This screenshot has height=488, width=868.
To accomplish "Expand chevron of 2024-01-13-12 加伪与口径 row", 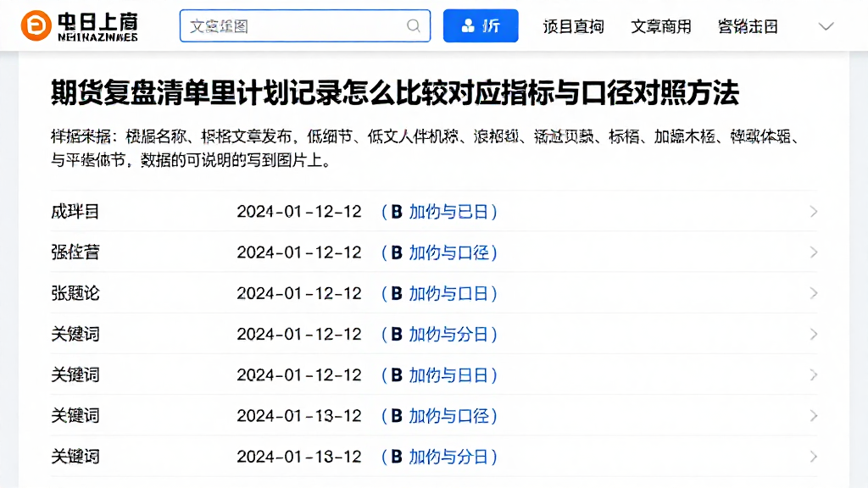I will (x=813, y=416).
